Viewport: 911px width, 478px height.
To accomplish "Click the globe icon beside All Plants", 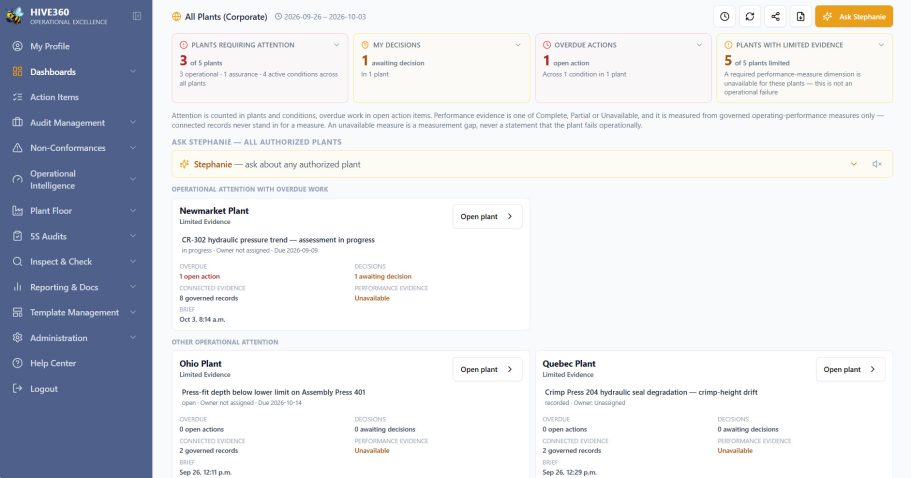I will click(177, 17).
